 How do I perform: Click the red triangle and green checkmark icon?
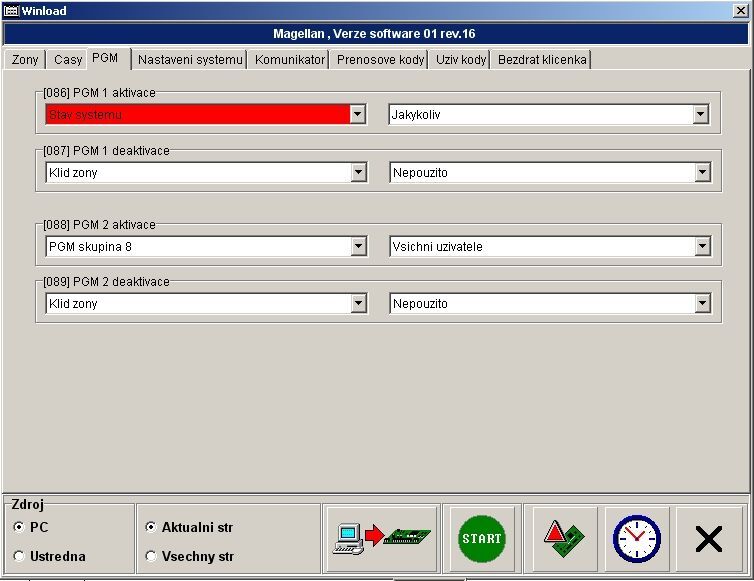pyautogui.click(x=565, y=539)
